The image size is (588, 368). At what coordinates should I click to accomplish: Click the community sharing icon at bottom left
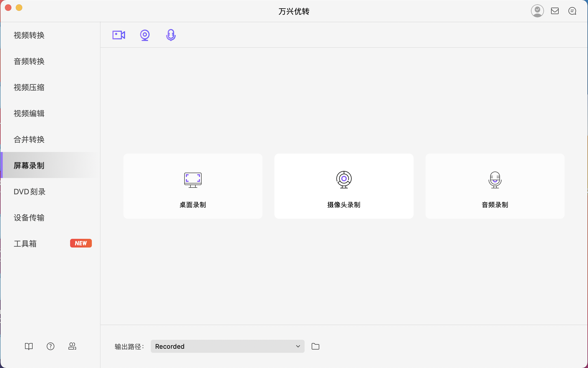pos(72,346)
